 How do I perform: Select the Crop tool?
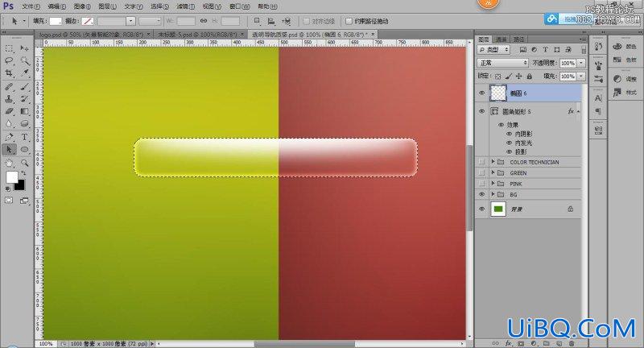click(9, 73)
